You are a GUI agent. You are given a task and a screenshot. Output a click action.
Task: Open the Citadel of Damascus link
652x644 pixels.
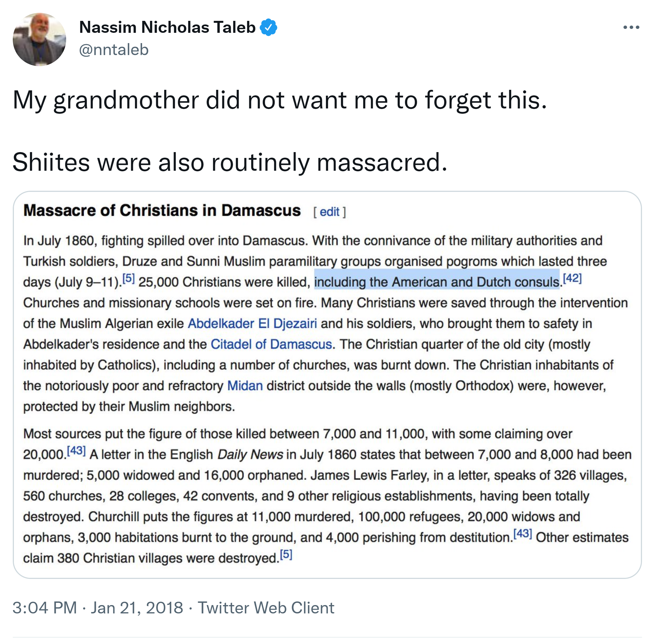click(271, 344)
